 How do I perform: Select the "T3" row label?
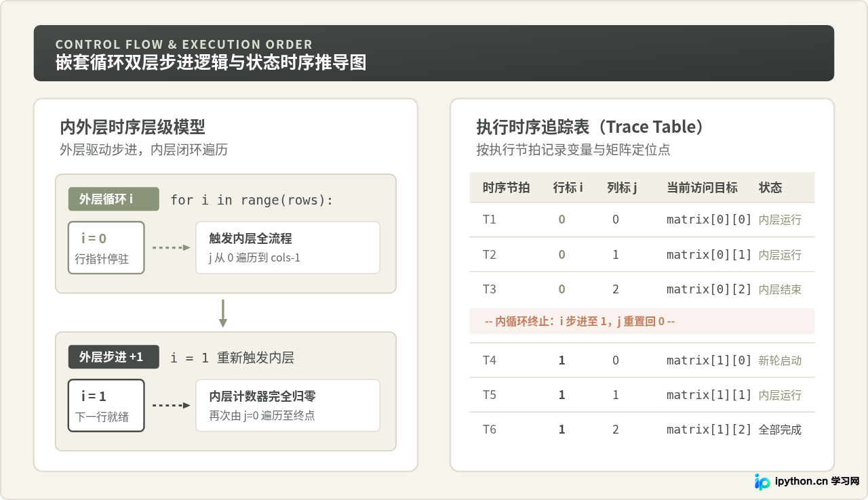point(490,289)
